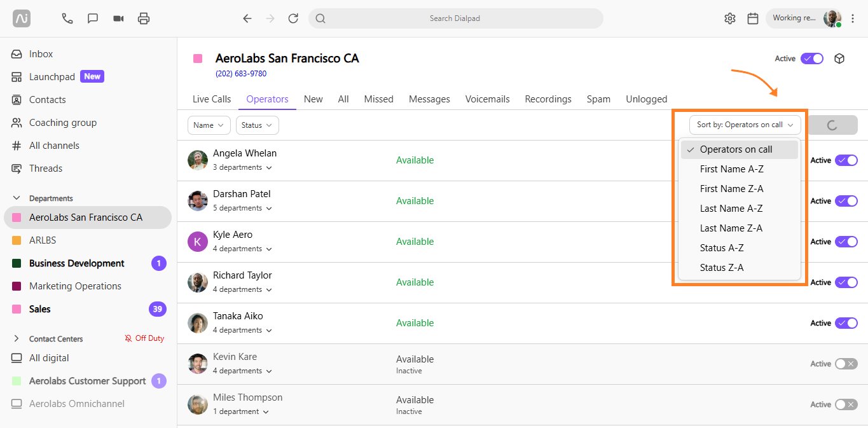Reload the page with refresh icon
This screenshot has height=428, width=868.
(x=293, y=18)
